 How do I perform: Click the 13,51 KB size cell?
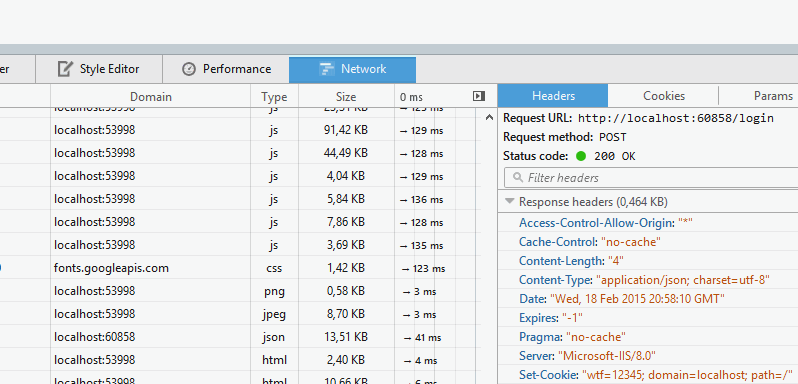point(346,337)
